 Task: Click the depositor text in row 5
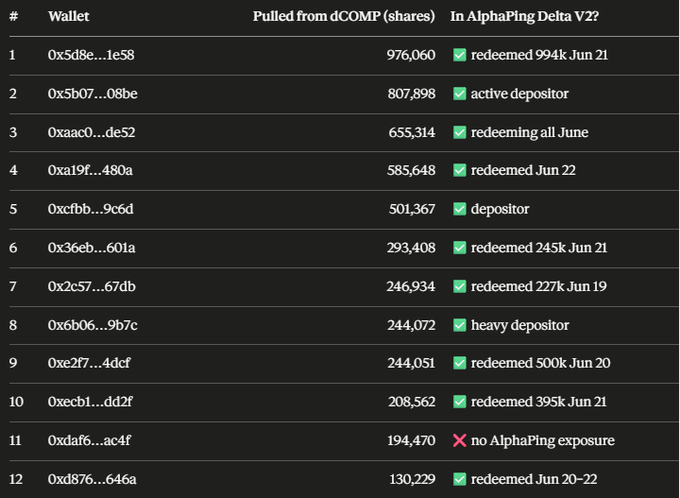[500, 209]
